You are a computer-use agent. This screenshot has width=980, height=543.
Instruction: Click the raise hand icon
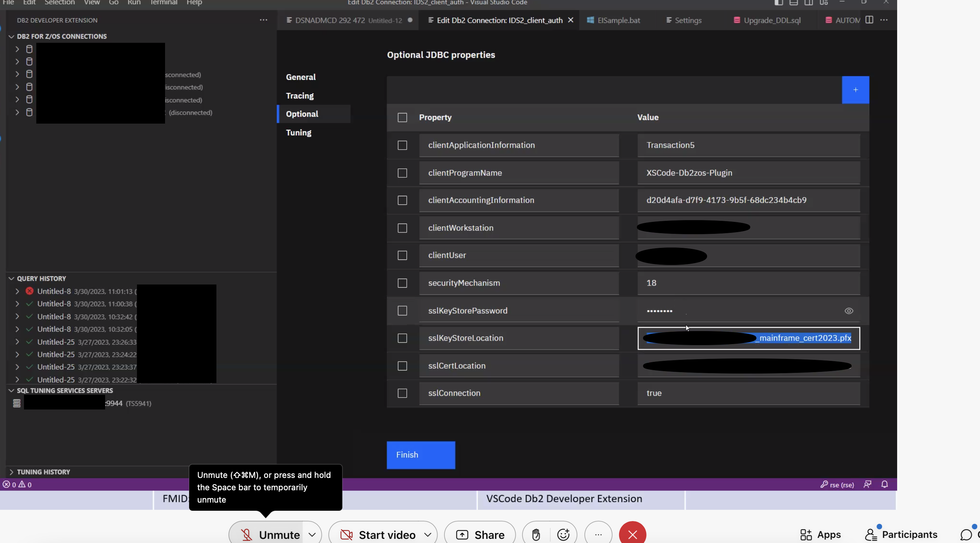point(536,534)
